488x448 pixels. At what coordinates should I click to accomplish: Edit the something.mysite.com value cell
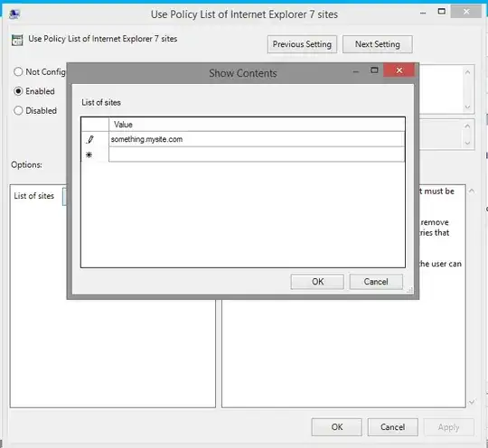pos(257,139)
